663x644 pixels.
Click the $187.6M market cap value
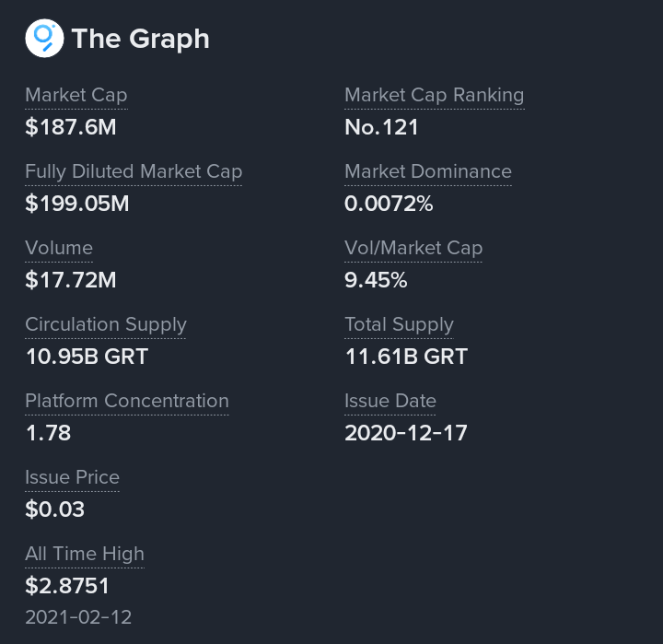pyautogui.click(x=71, y=127)
